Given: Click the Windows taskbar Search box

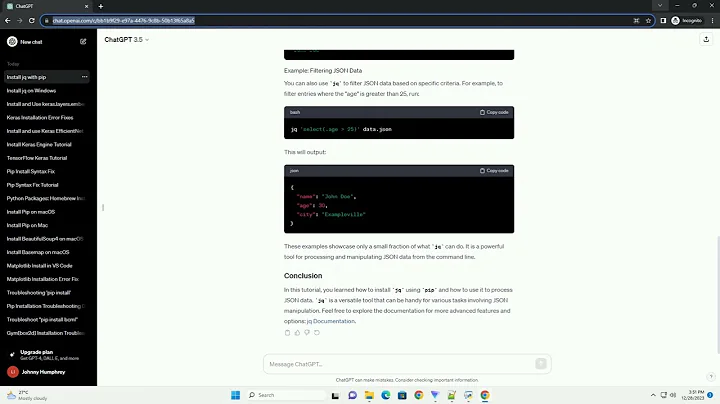Looking at the screenshot, I should point(287,395).
